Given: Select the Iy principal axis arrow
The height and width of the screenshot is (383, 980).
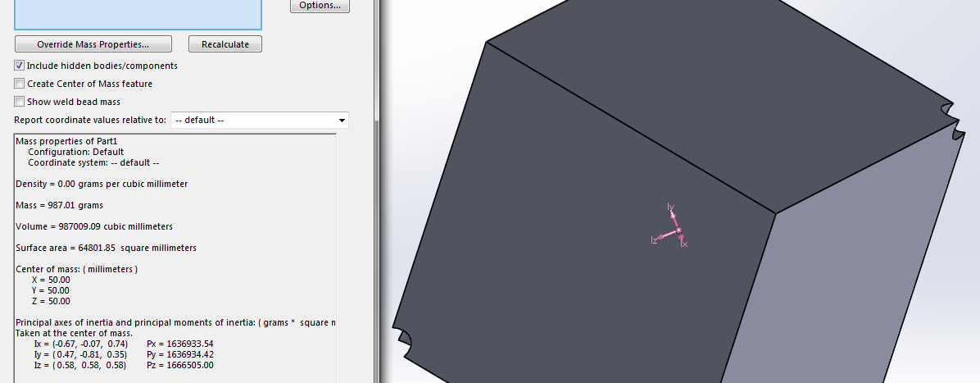Looking at the screenshot, I should coord(673,215).
